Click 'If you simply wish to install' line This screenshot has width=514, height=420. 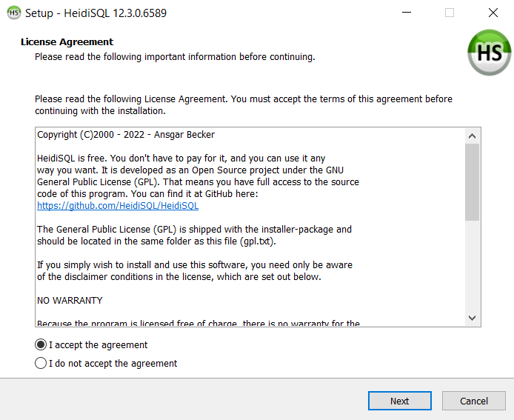tap(195, 265)
